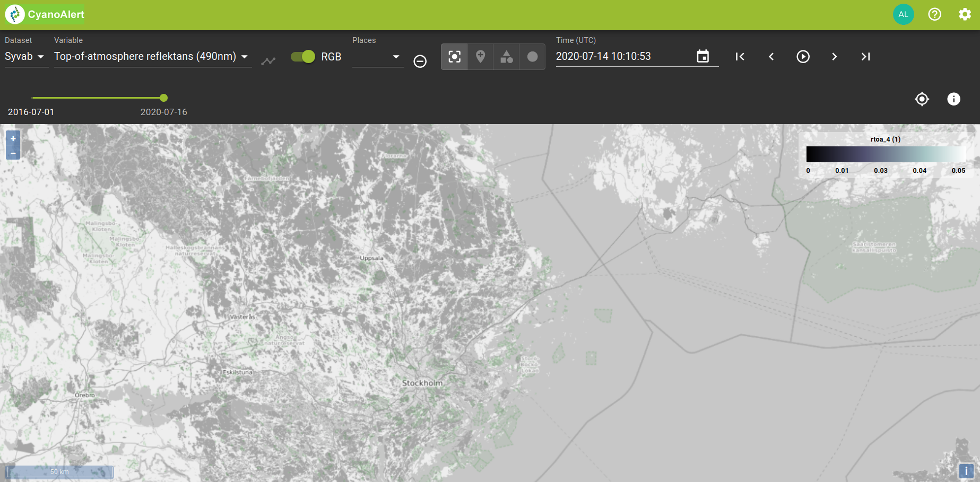Select the draw circle tool
This screenshot has height=482, width=980.
point(532,56)
